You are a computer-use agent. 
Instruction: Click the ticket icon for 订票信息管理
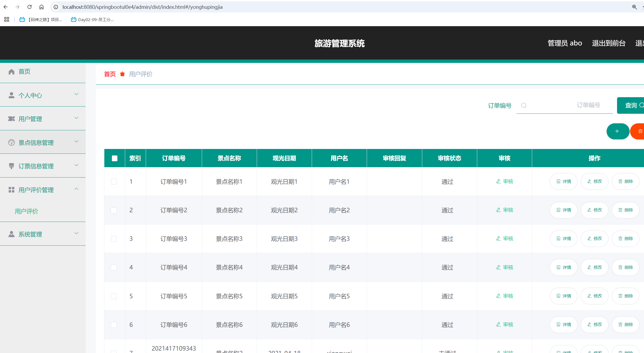[11, 166]
